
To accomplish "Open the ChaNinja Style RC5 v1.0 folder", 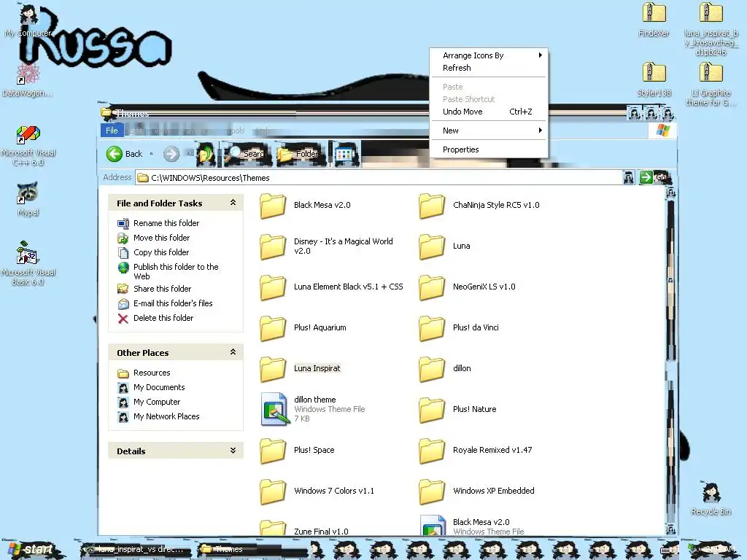I will coord(479,205).
